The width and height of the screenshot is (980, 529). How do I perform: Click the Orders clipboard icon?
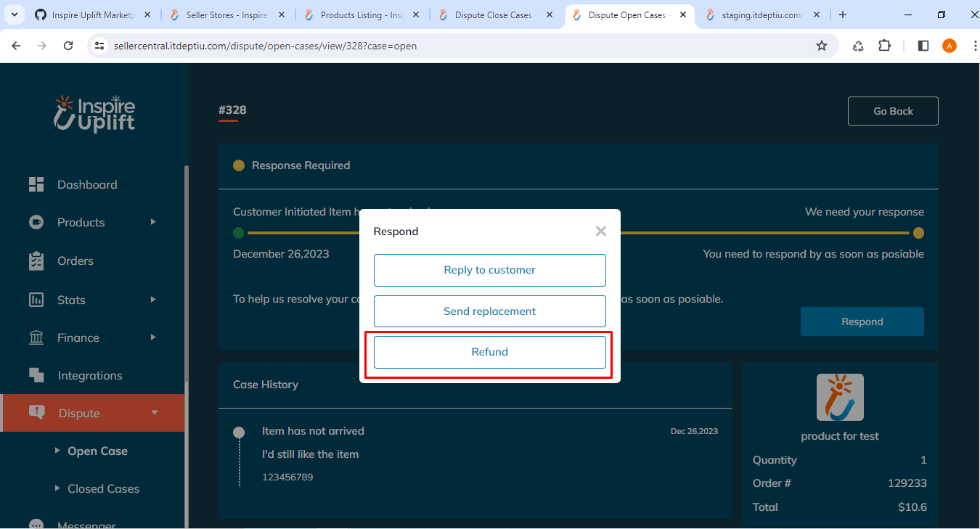(36, 261)
